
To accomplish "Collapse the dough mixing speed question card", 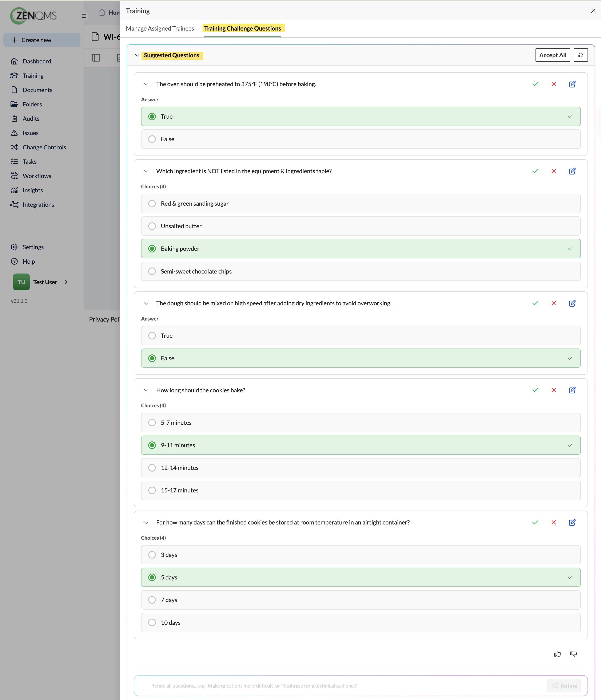I will click(146, 303).
